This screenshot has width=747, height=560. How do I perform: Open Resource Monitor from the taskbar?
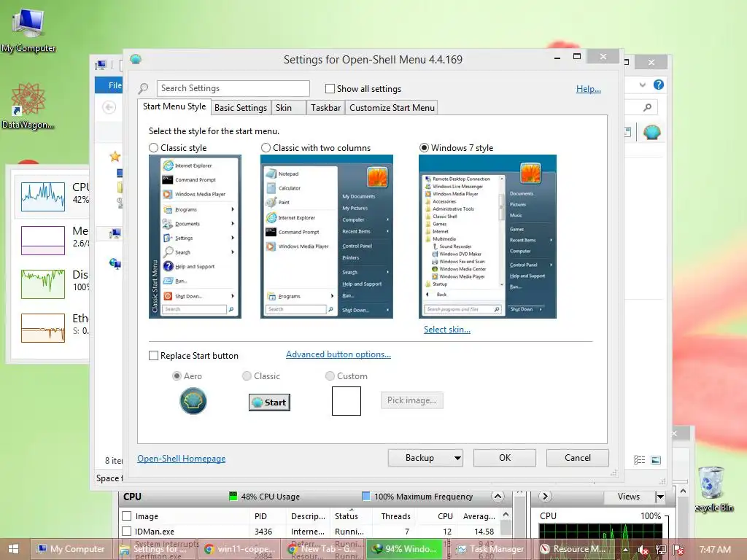(574, 549)
